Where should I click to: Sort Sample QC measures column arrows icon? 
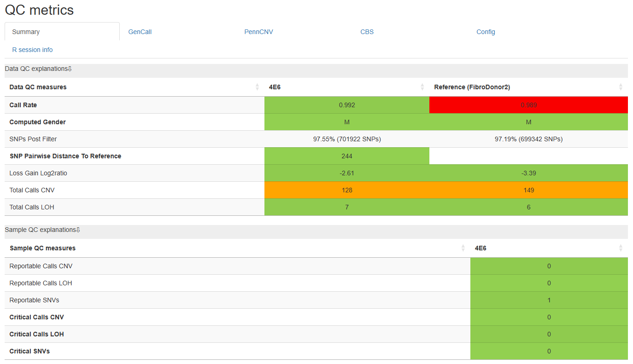click(463, 248)
